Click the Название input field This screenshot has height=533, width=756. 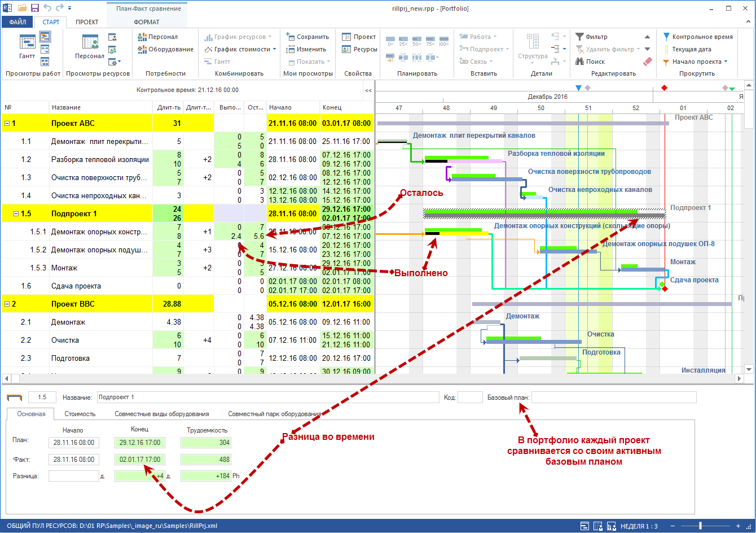pyautogui.click(x=267, y=397)
